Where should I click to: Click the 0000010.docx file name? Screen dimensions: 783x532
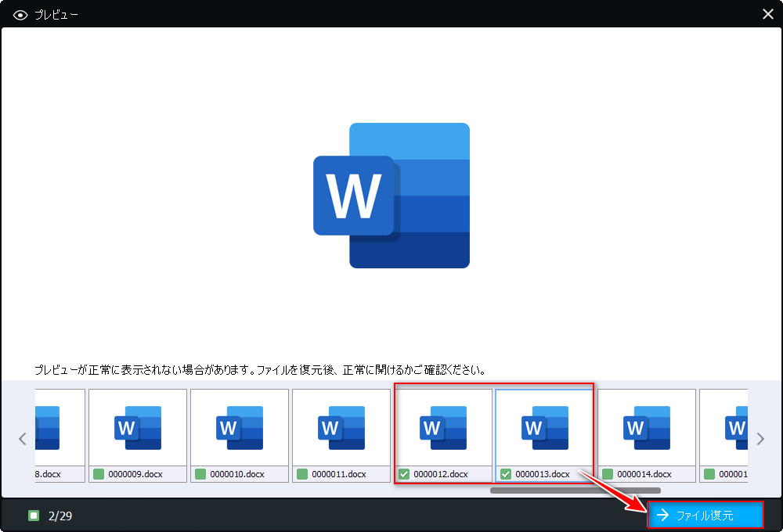[237, 474]
